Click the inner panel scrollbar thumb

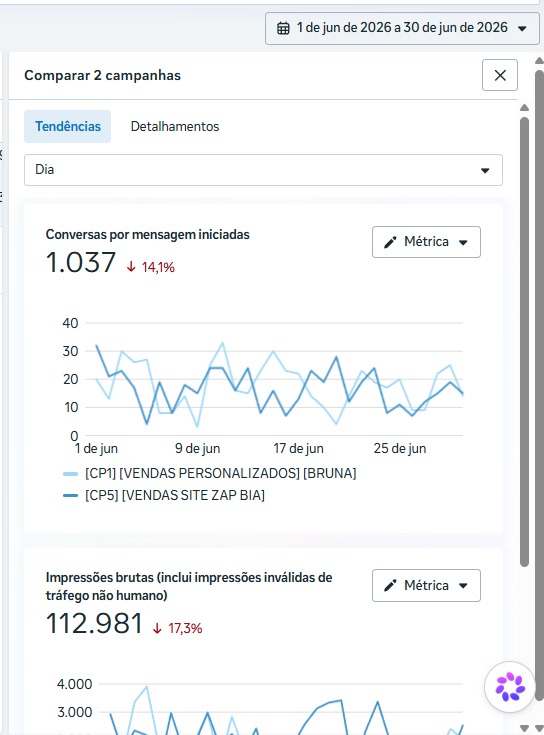(x=524, y=342)
